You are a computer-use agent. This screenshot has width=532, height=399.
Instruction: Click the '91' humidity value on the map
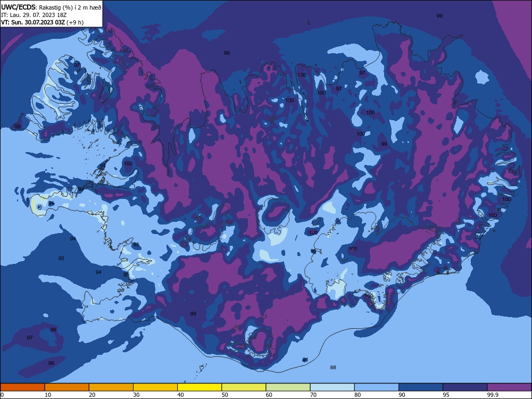point(305,360)
